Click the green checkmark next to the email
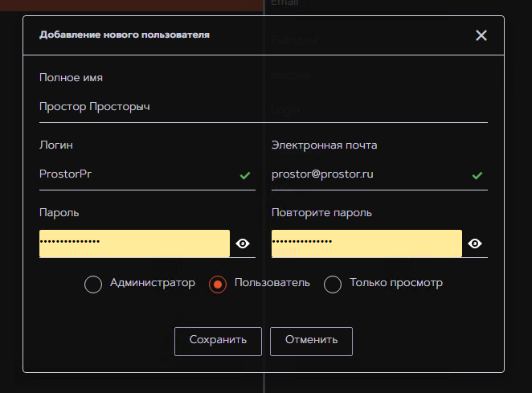Image resolution: width=532 pixels, height=393 pixels. click(477, 174)
